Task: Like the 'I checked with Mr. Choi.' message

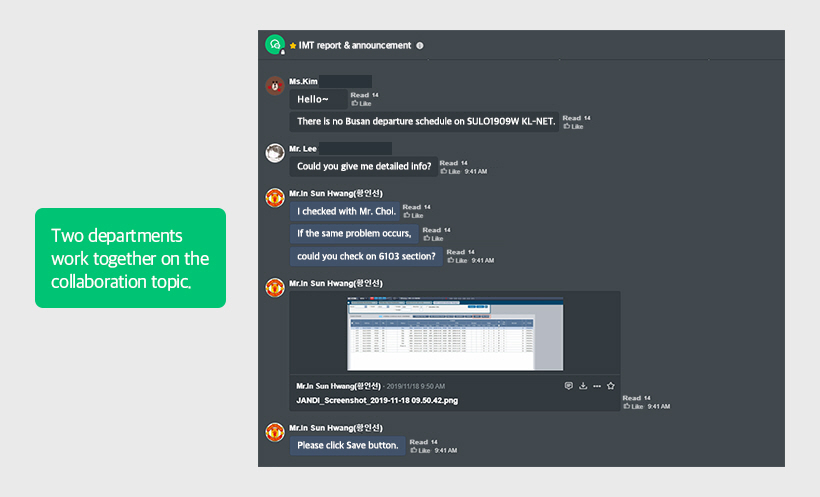Action: click(414, 216)
